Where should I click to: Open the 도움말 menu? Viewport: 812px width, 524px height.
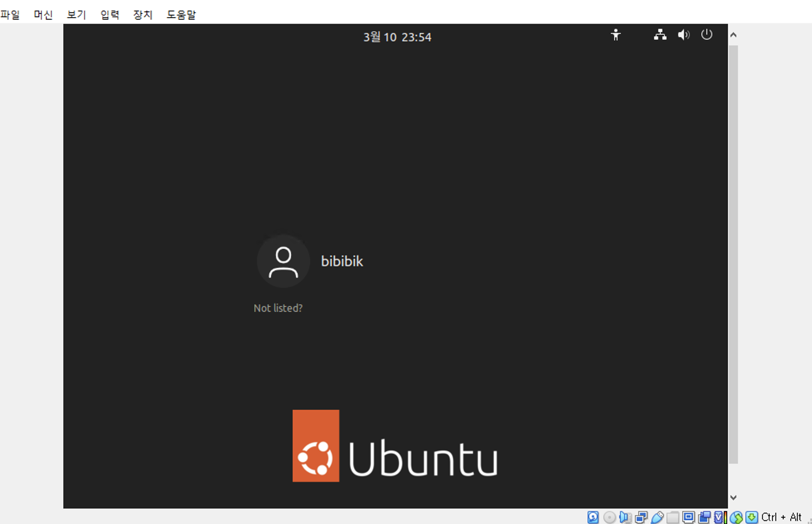click(x=181, y=15)
